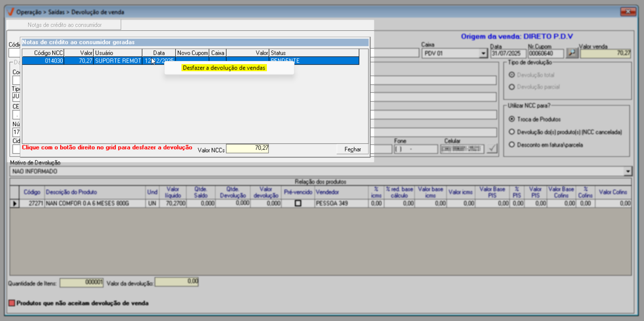Expand the Motivo de Devolução dropdown

[x=627, y=172]
